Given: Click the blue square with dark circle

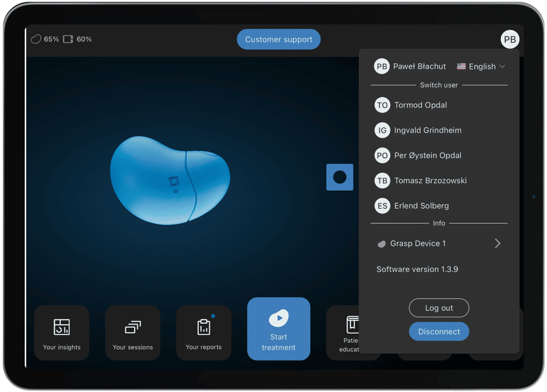Looking at the screenshot, I should click(340, 177).
